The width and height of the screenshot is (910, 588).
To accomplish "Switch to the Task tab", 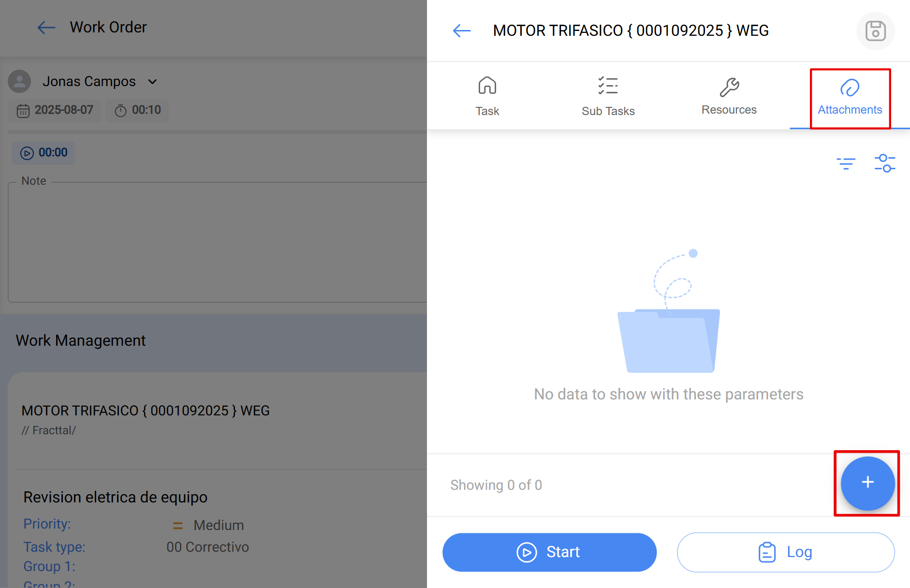I will pos(487,95).
